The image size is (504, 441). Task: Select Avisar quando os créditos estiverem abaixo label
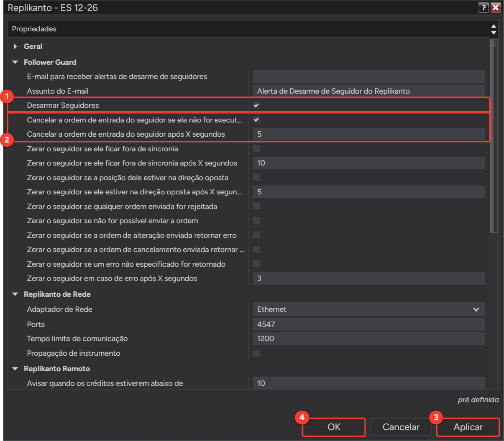pyautogui.click(x=105, y=383)
